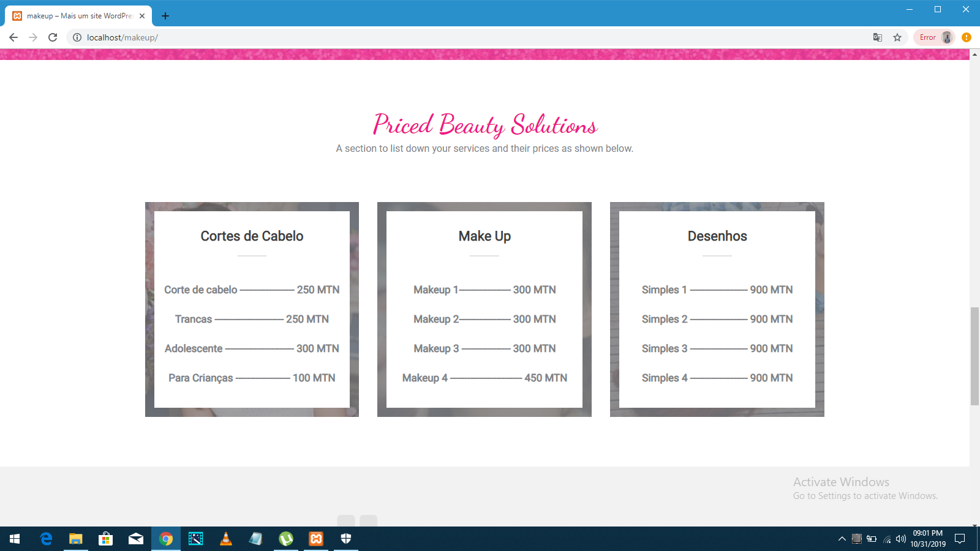Bookmark this page with the star icon
Viewport: 980px width, 551px height.
click(x=897, y=37)
